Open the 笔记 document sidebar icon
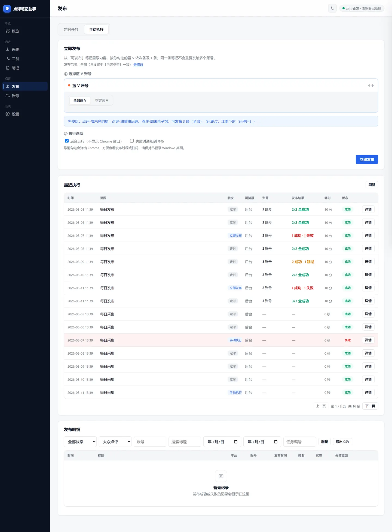Viewport: 392px width, 532px height. (x=8, y=68)
